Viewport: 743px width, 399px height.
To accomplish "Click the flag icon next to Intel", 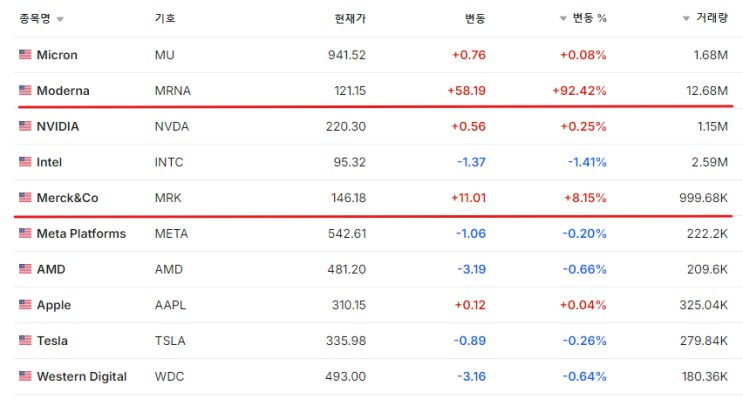I will coord(25,162).
